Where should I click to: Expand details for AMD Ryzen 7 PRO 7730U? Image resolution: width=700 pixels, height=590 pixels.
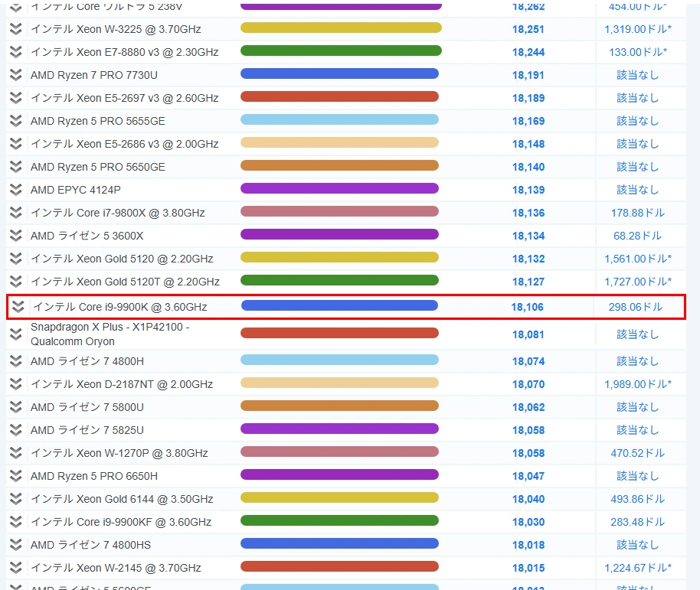coord(15,75)
